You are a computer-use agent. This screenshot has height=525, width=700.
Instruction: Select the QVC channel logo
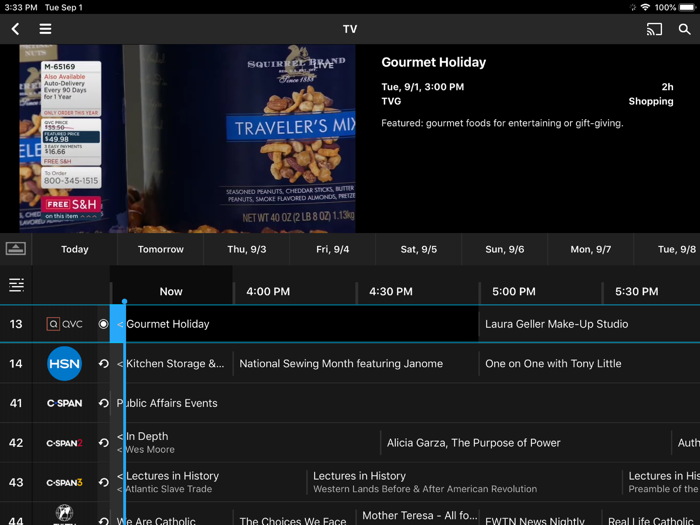(x=64, y=324)
